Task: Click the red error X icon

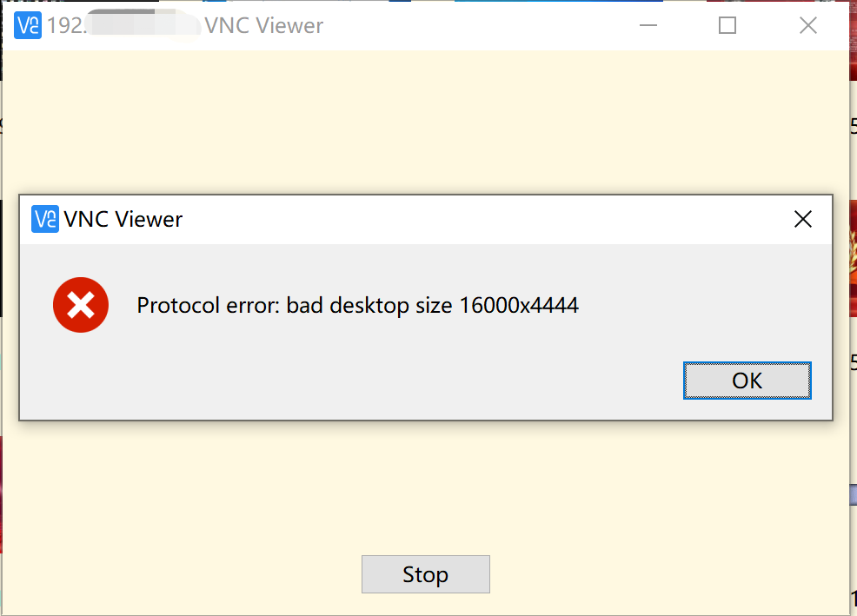Action: (81, 305)
